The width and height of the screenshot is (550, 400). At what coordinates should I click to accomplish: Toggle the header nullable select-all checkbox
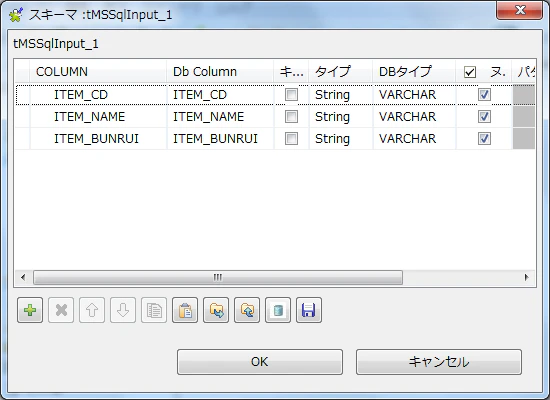[x=470, y=72]
